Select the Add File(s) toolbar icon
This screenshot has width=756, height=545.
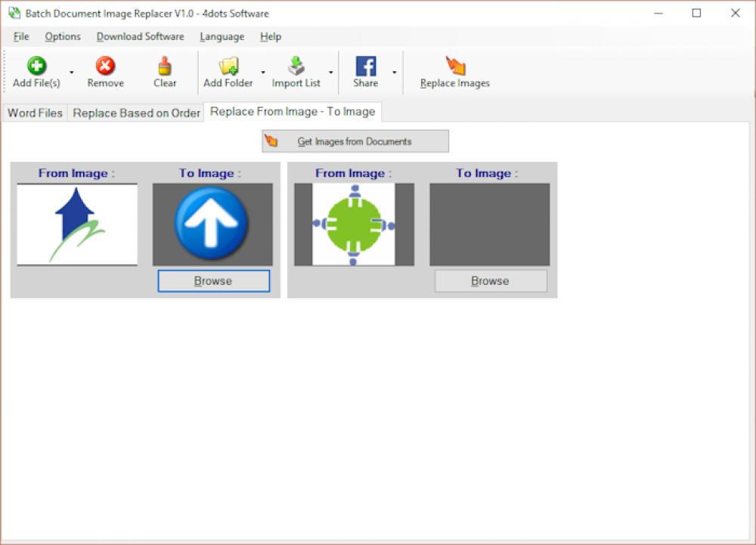[36, 67]
